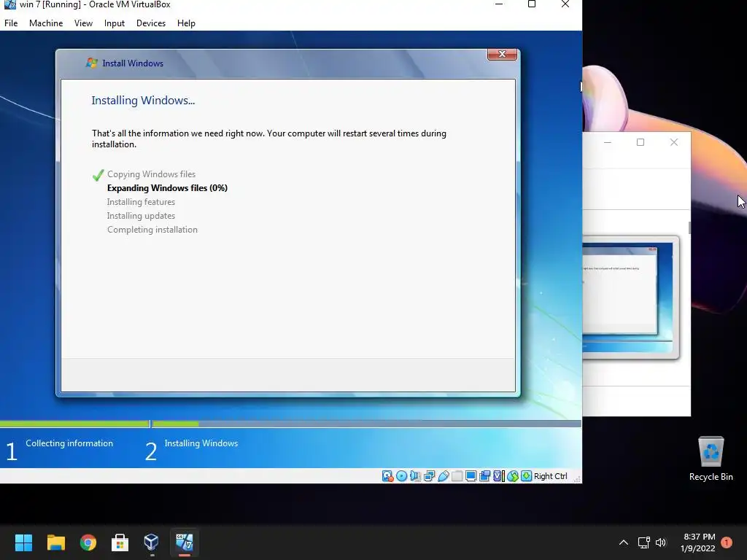Click the network adapters indicator icon
This screenshot has height=560, width=747.
tap(429, 476)
